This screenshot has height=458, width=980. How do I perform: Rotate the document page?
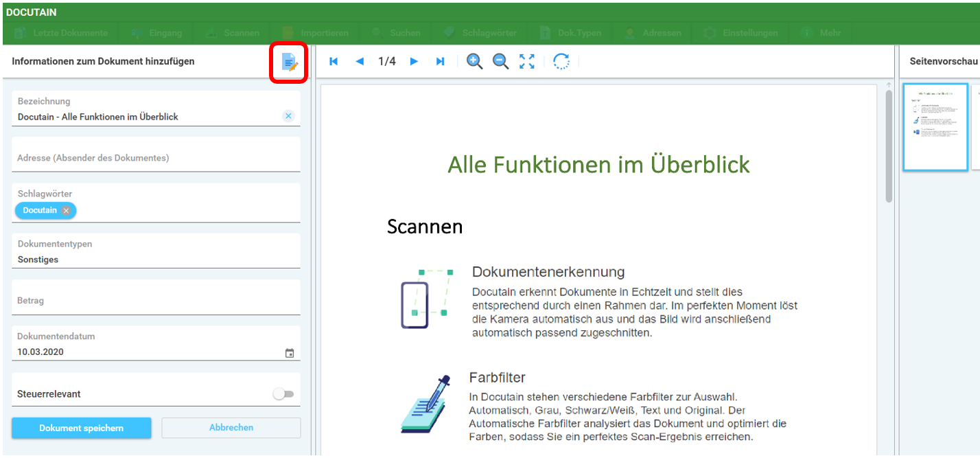click(x=561, y=62)
